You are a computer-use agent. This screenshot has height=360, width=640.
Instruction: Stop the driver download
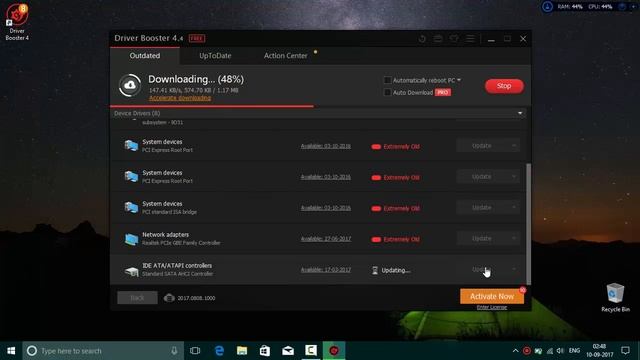(x=504, y=86)
